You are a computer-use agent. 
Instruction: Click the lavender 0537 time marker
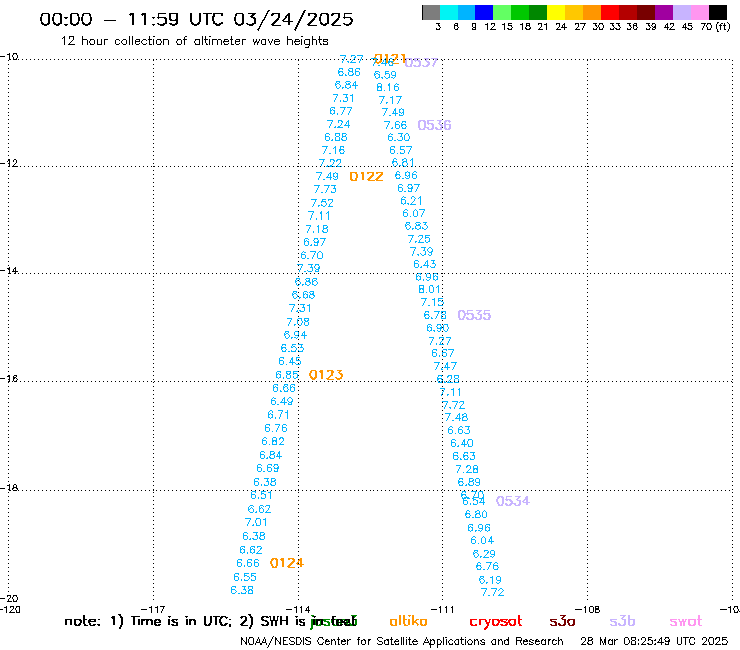421,62
